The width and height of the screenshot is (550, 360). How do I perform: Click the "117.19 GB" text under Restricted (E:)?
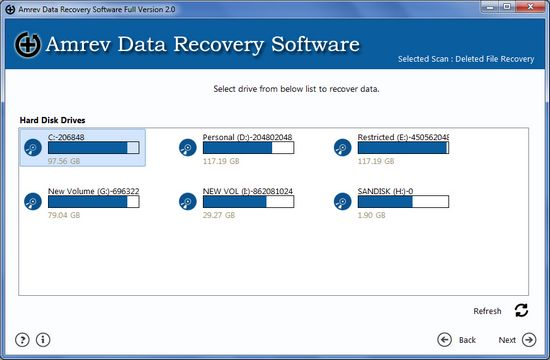pos(376,161)
